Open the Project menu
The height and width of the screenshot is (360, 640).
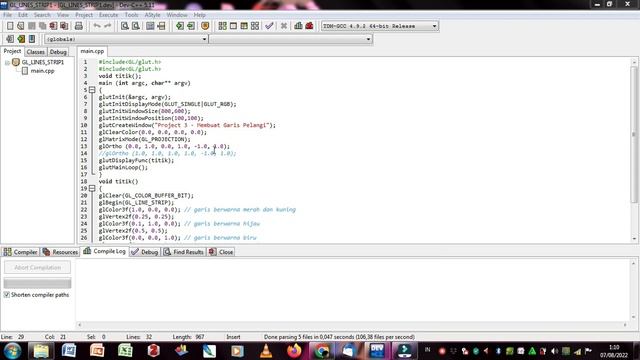[x=84, y=15]
